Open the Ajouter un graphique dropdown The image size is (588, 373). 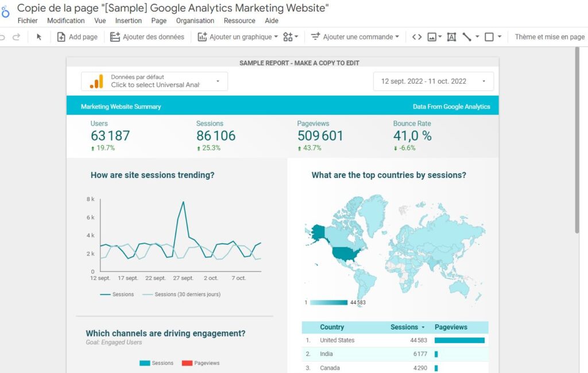point(238,37)
